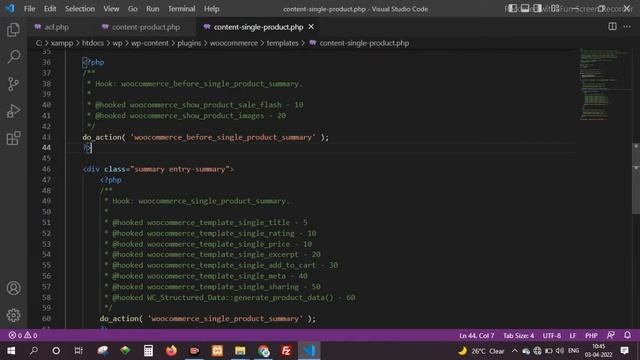Open the Source Control view
Viewport: 640px width, 360px height.
[13, 84]
